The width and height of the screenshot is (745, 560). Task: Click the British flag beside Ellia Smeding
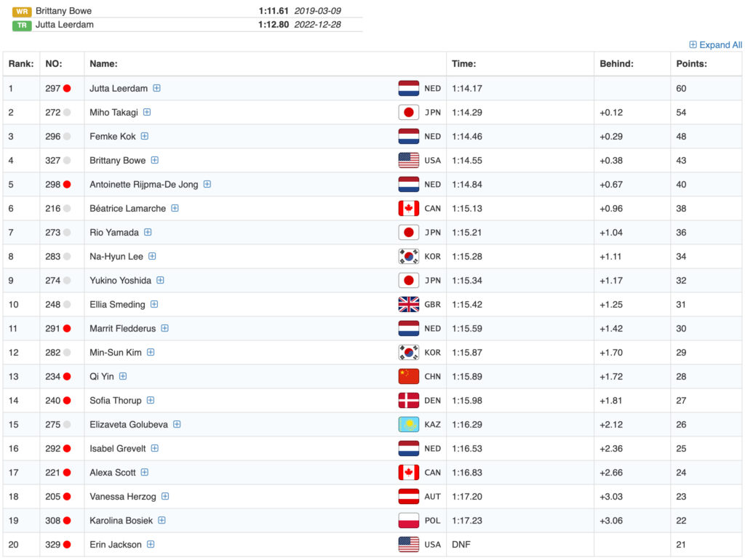point(408,305)
